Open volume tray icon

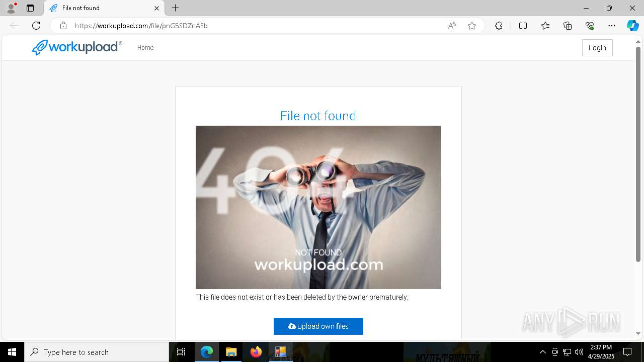579,352
